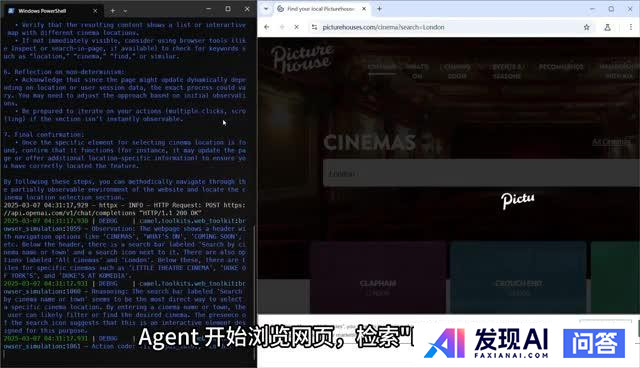Focus the London cinema search field
640x368 pixels.
481,173
